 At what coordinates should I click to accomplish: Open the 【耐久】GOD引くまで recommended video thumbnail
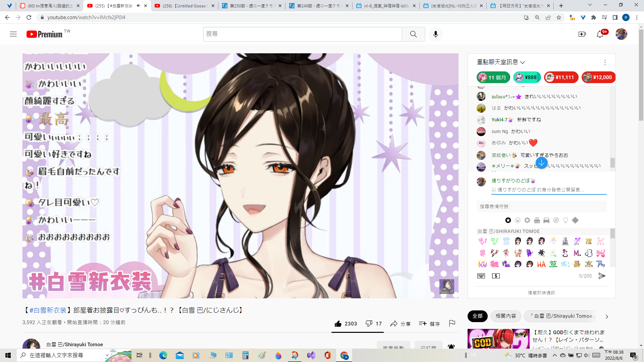498,339
